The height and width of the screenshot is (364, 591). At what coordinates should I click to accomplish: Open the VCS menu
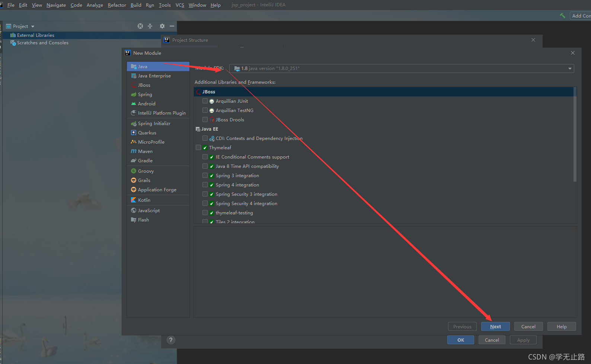pos(180,5)
